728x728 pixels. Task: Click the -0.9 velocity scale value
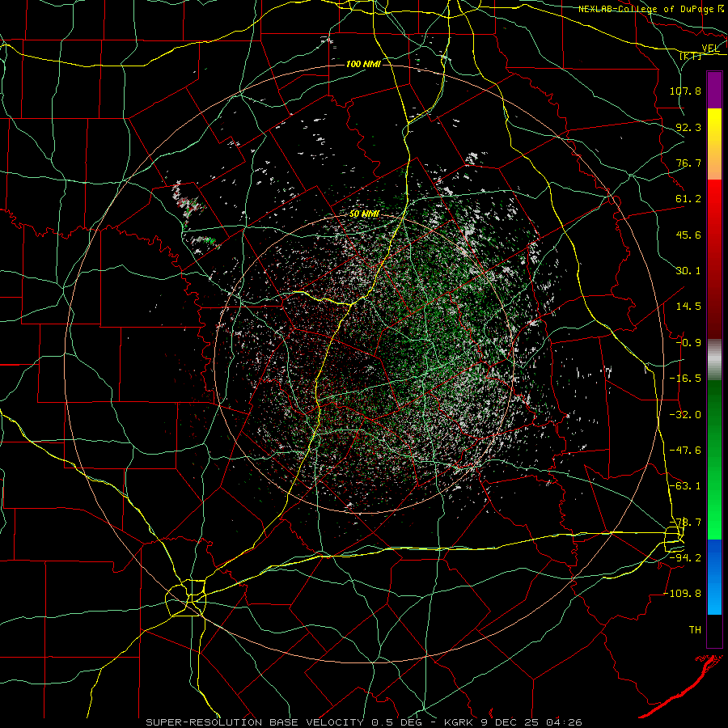point(688,343)
